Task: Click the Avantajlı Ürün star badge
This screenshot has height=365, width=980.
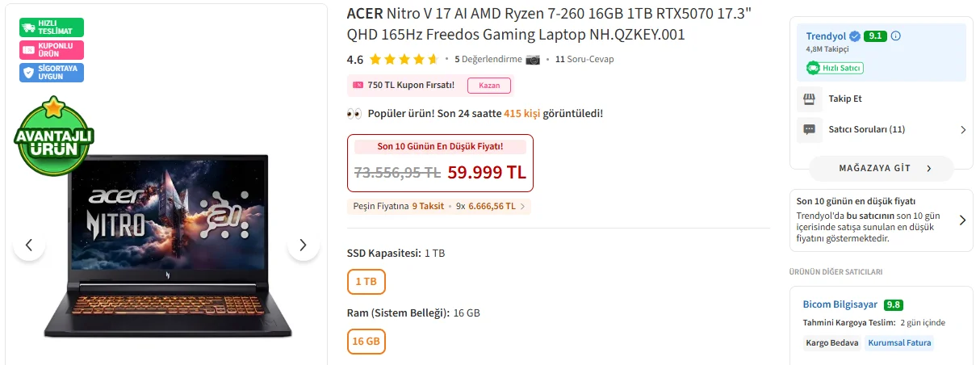Action: click(x=54, y=137)
